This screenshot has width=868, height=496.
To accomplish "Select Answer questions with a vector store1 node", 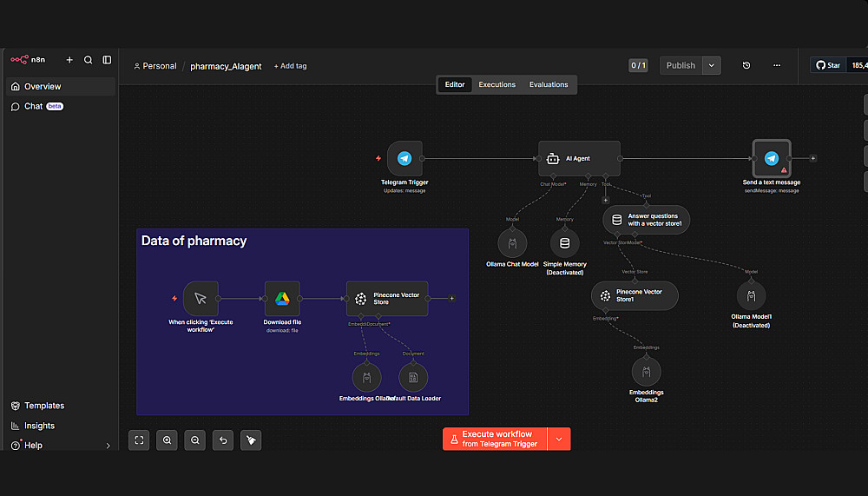I will tap(646, 220).
